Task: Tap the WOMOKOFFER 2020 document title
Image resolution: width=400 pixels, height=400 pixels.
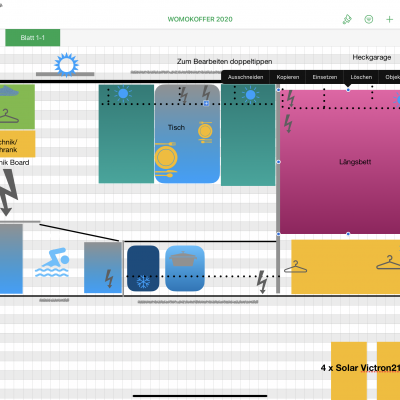Action: (x=200, y=19)
